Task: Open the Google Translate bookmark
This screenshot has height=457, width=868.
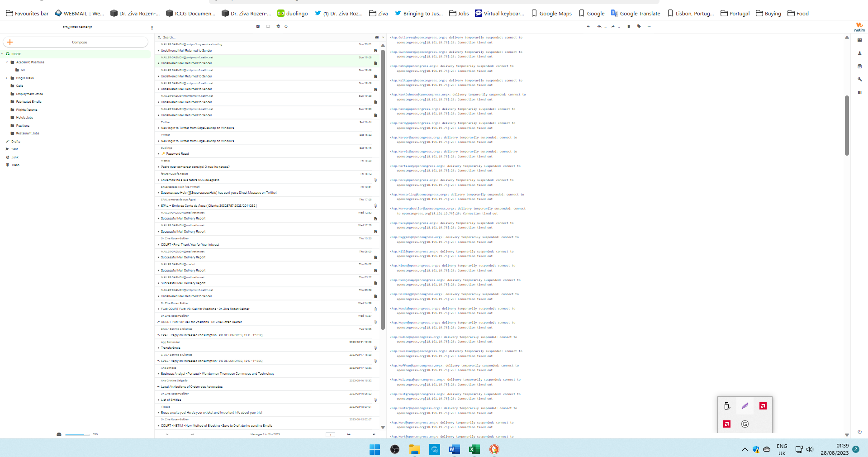Action: (635, 13)
